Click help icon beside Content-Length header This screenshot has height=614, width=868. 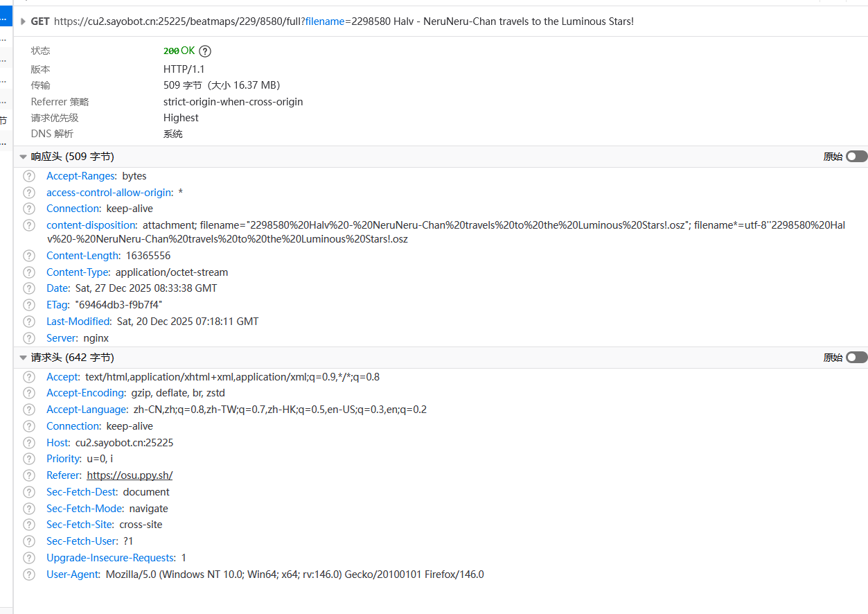(29, 256)
